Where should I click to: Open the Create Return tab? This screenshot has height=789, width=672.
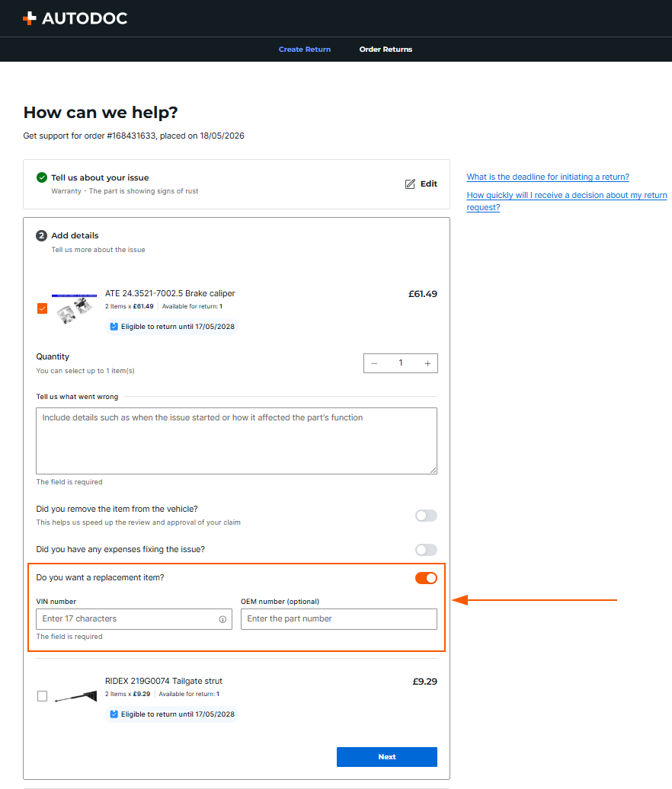click(x=305, y=50)
